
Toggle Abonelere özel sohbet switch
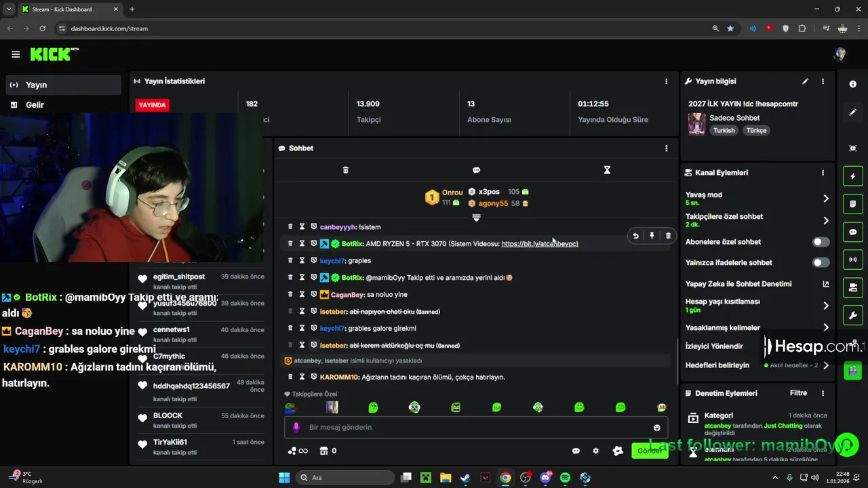(x=821, y=242)
